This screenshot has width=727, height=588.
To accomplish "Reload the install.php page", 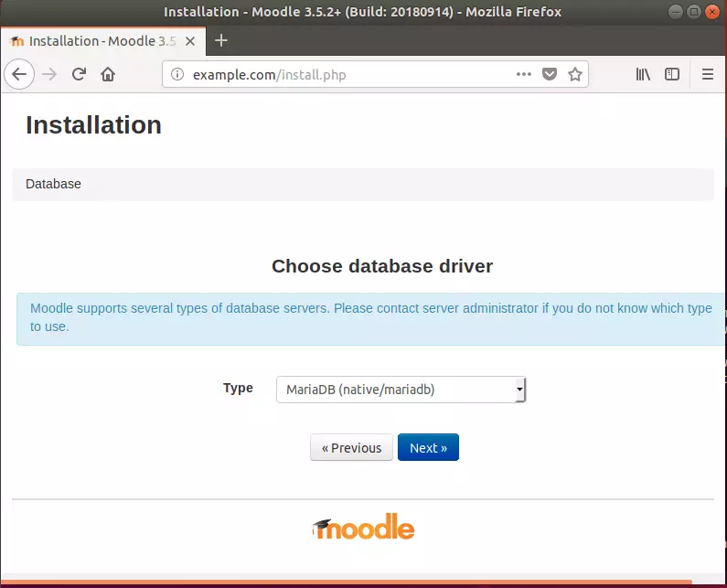I will click(79, 74).
